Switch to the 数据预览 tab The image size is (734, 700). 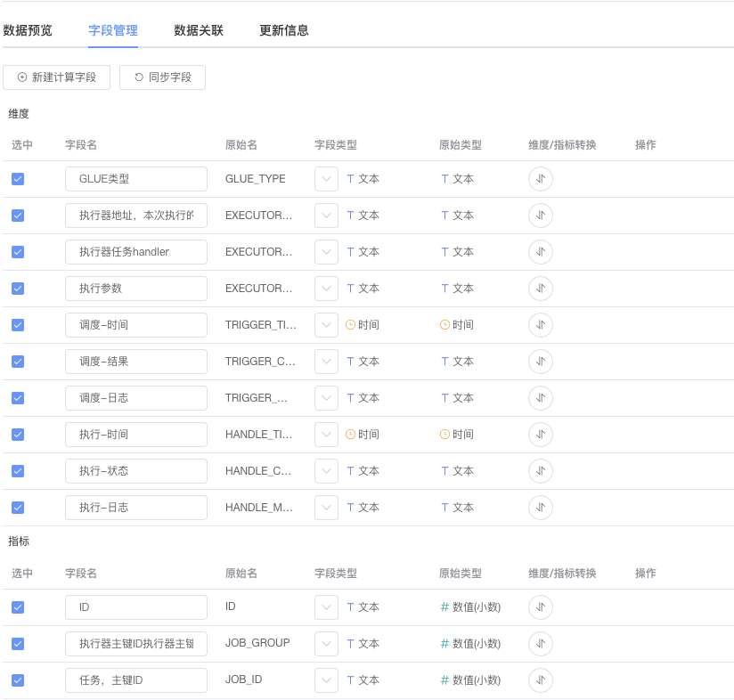[x=27, y=29]
